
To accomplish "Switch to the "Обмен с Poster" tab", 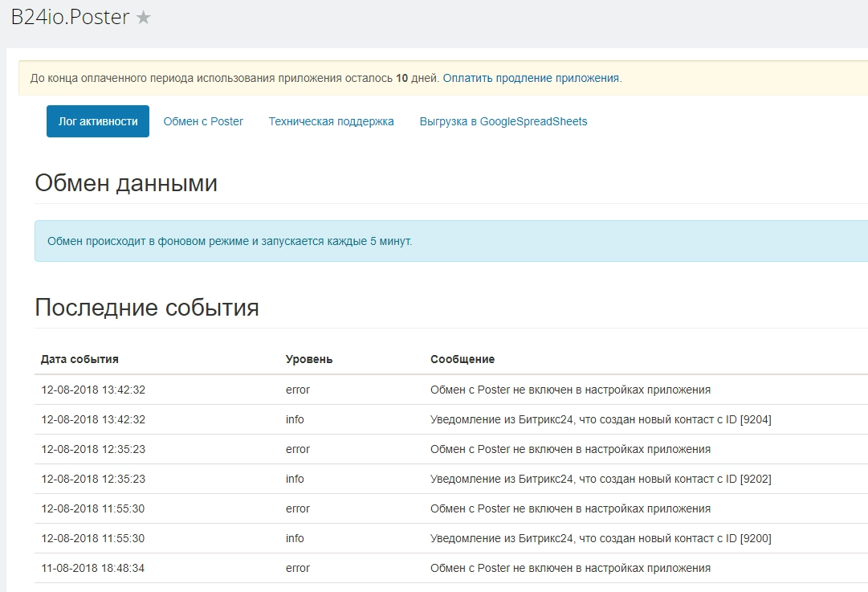I will [202, 121].
